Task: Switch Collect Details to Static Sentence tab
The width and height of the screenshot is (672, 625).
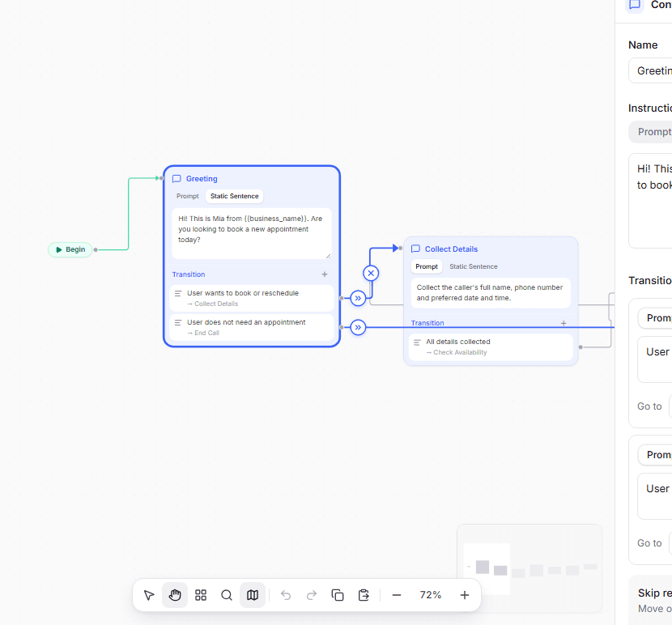Action: (x=473, y=266)
